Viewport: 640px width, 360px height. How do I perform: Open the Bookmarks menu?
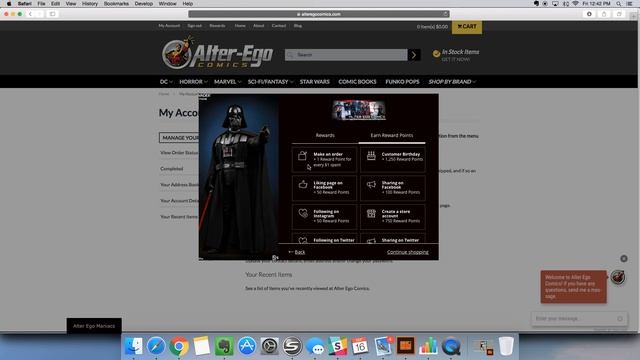tap(116, 4)
